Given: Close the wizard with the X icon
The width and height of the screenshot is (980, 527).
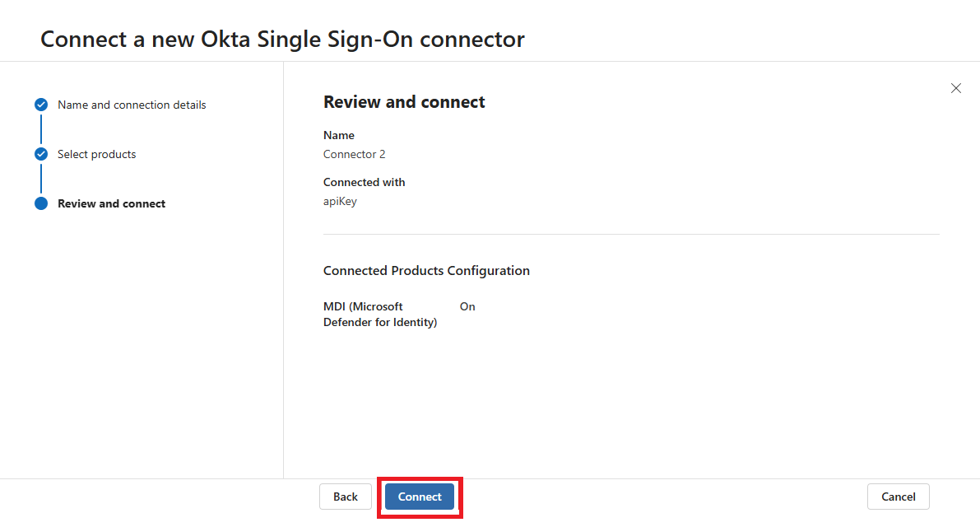Looking at the screenshot, I should coord(955,88).
